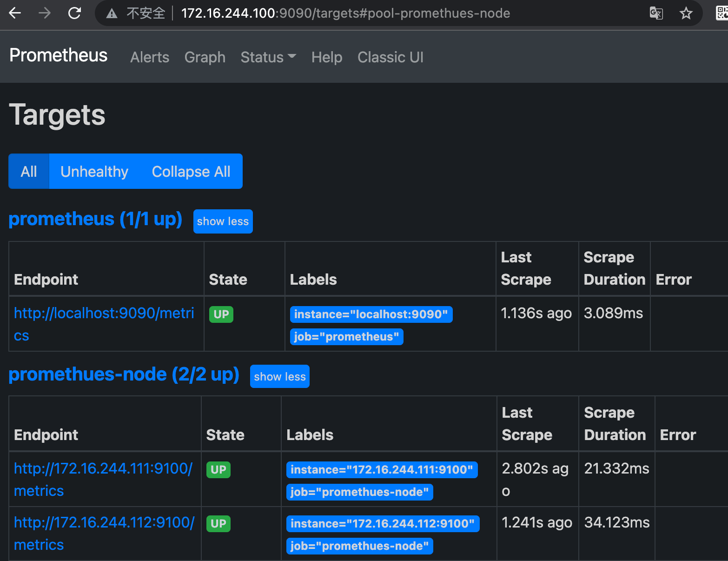The image size is (728, 561).
Task: Click the UP badge for 172.16.244.112
Action: [x=218, y=524]
